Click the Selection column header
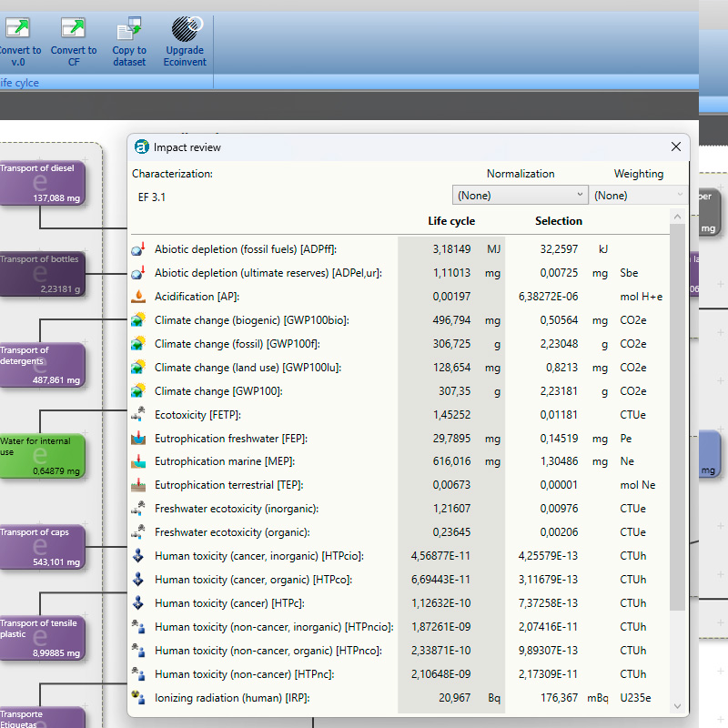728x728 pixels. pos(558,221)
